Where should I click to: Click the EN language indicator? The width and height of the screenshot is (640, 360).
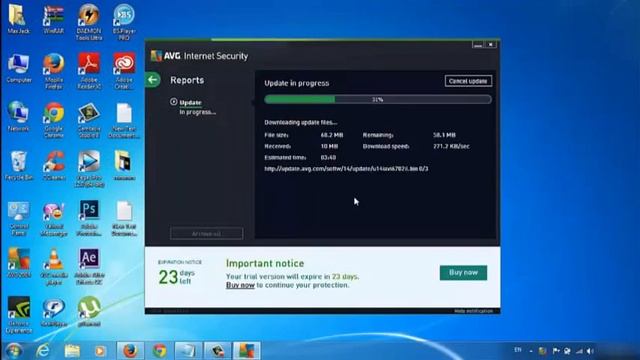tap(518, 350)
